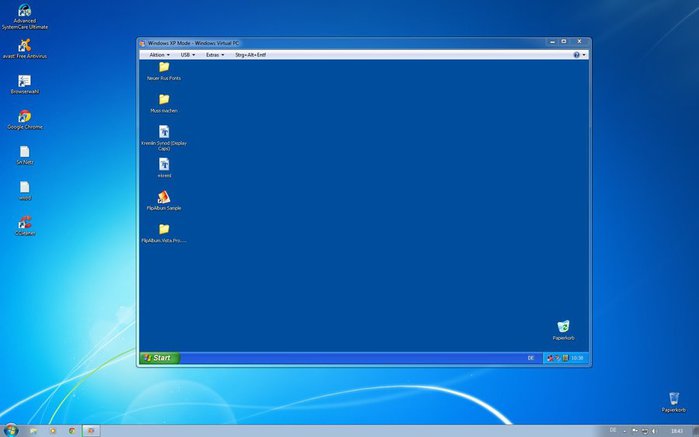
Task: Select the Browserwahl desktop shortcut
Action: (25, 84)
